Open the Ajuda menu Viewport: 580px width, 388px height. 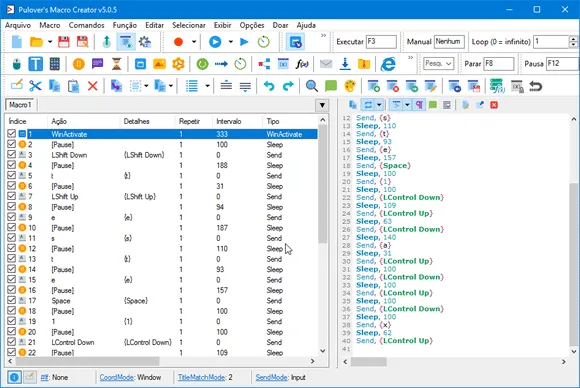click(x=306, y=25)
